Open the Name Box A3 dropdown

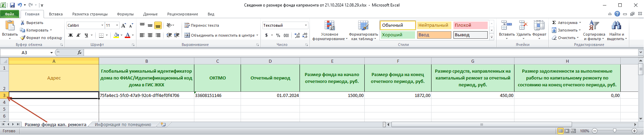pos(51,52)
